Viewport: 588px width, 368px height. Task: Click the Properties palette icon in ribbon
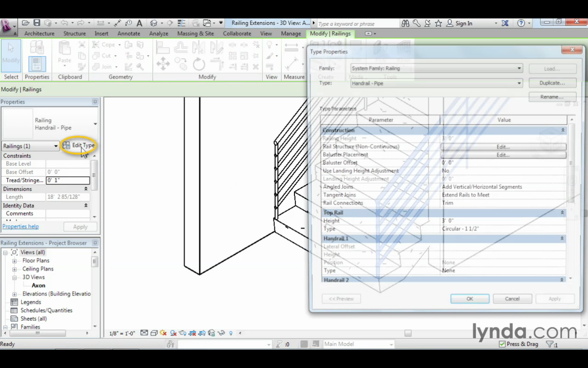[x=37, y=64]
